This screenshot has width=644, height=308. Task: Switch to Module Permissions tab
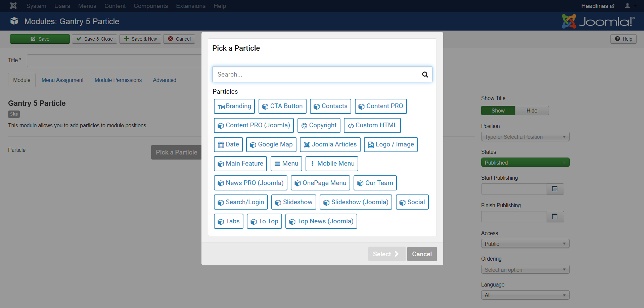coord(118,80)
